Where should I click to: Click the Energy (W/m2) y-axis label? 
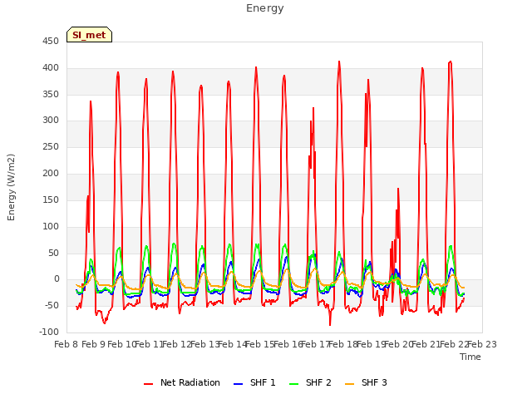tap(11, 187)
